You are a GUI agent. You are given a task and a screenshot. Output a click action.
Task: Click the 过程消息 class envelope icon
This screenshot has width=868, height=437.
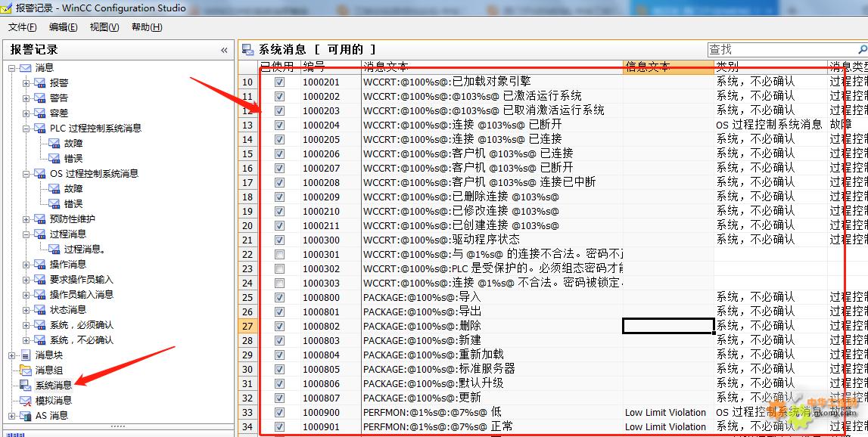pos(39,234)
